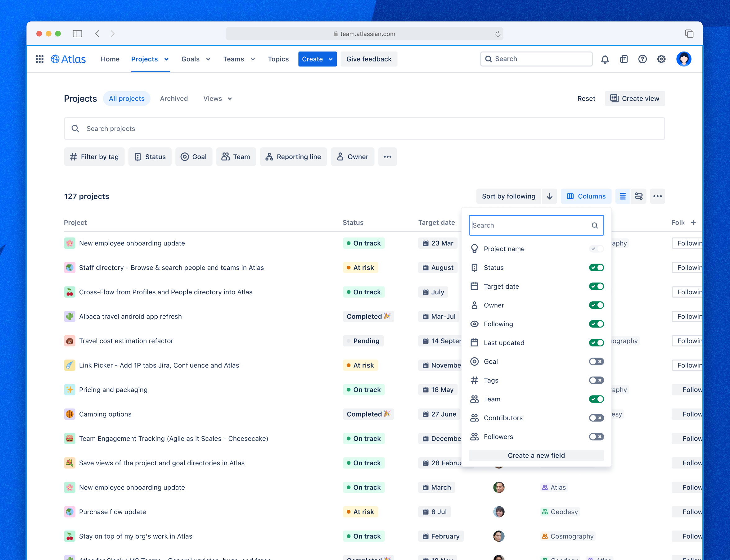
Task: Turn off the Last updated column toggle
Action: (596, 343)
